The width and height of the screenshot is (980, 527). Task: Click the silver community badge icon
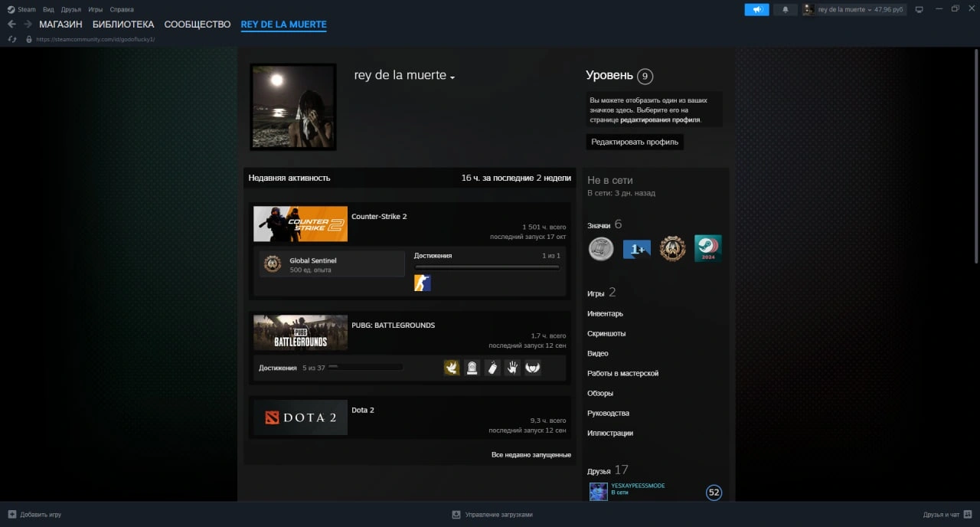point(601,249)
